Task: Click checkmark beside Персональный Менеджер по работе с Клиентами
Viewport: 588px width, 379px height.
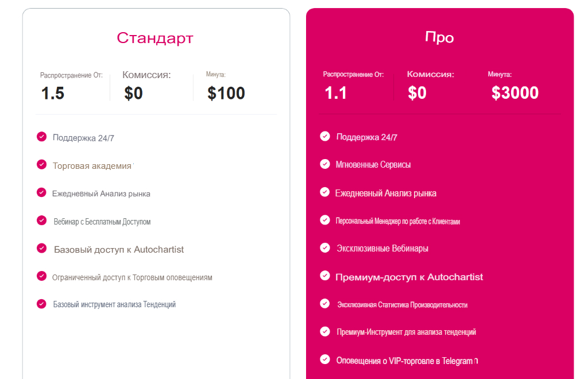Action: point(325,220)
